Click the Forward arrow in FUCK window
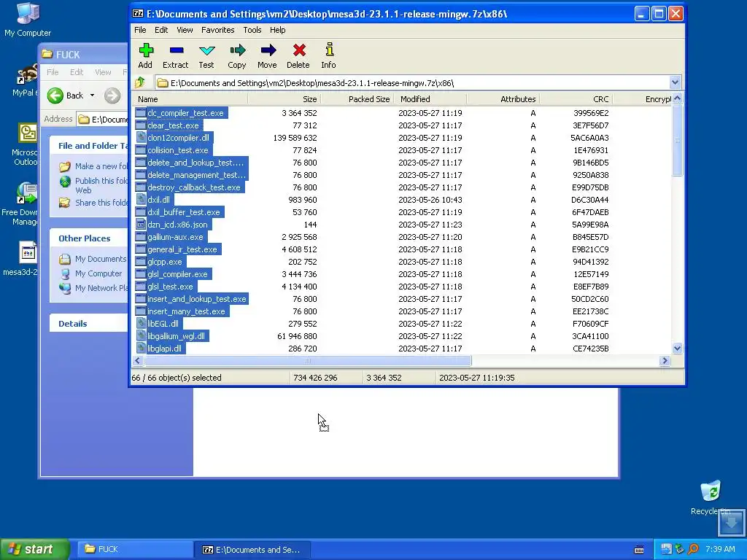Viewport: 747px width, 560px height. pyautogui.click(x=112, y=96)
